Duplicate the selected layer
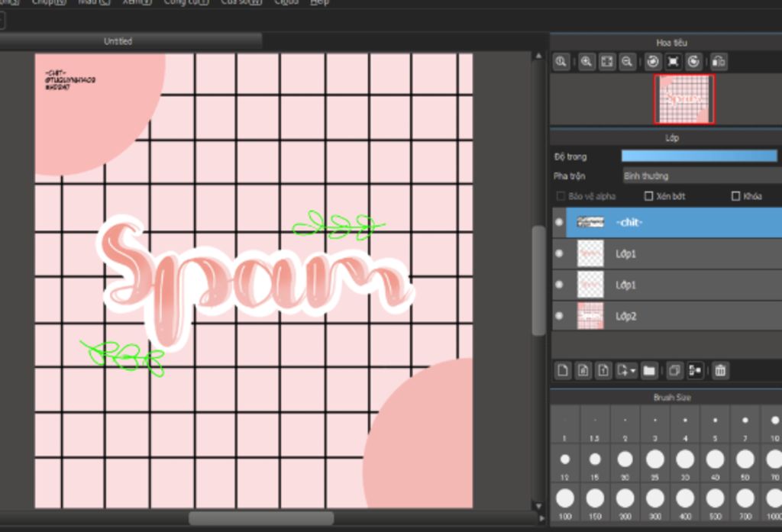Image resolution: width=782 pixels, height=532 pixels. [674, 370]
